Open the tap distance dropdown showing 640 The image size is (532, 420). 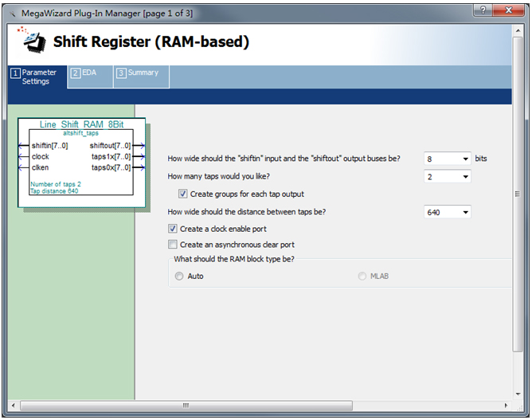click(447, 212)
